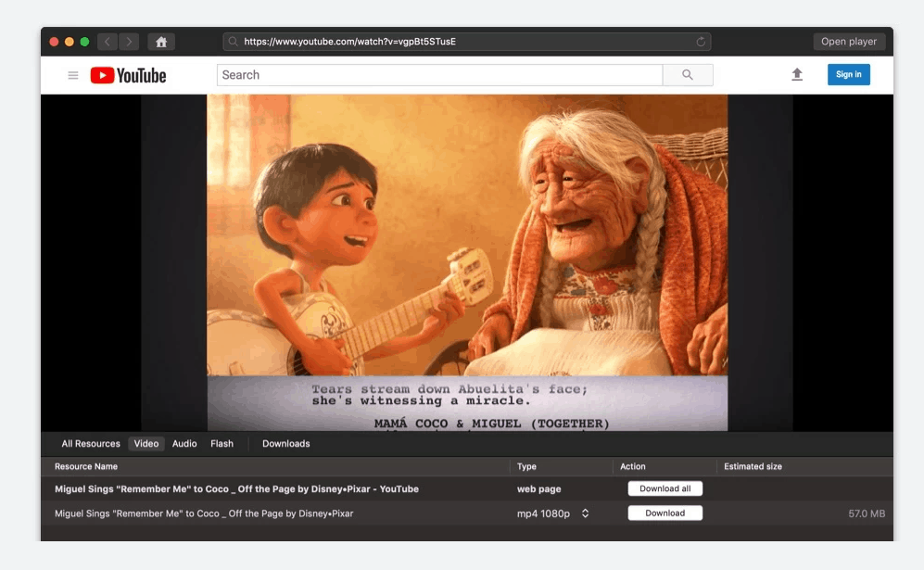Download the mp4 1080p video resource
The height and width of the screenshot is (570, 924).
tap(665, 513)
